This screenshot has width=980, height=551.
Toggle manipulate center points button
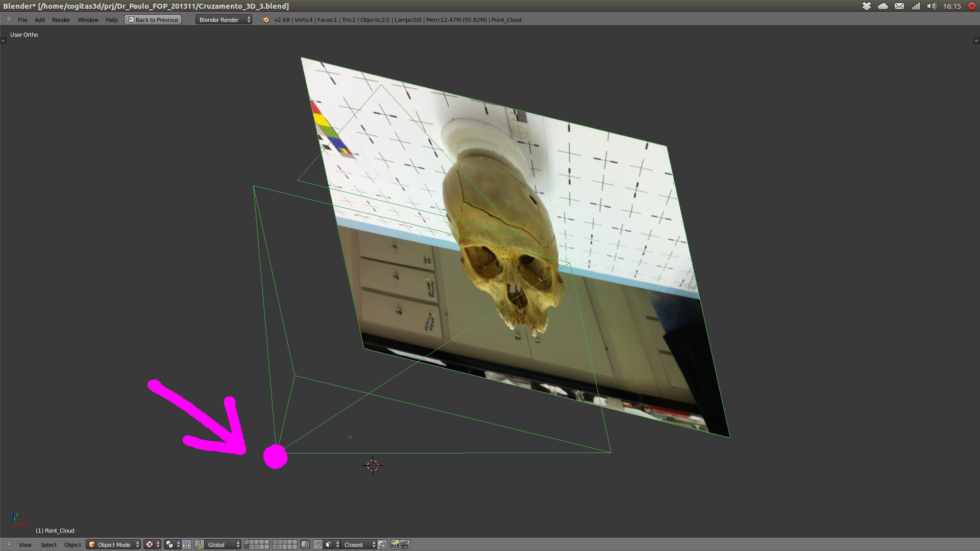186,544
